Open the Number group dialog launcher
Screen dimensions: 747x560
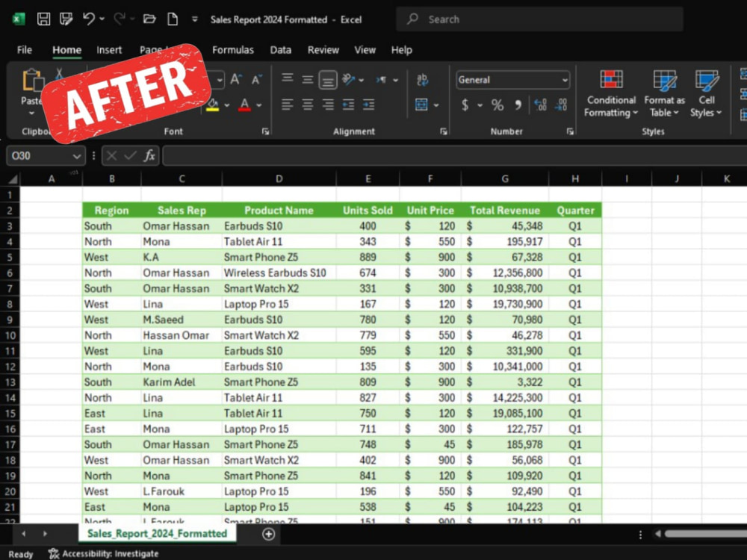click(570, 131)
